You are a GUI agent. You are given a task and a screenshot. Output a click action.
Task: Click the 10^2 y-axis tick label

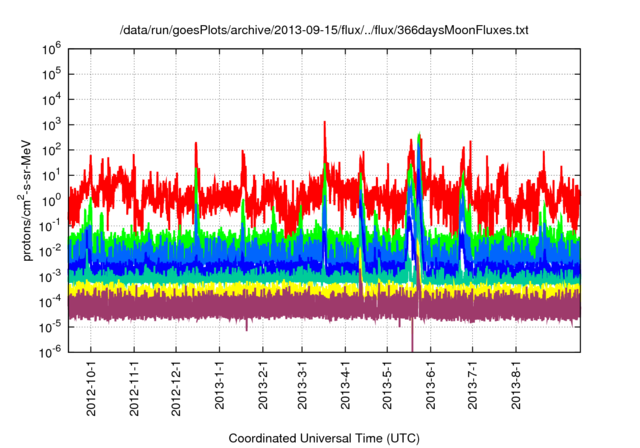coord(52,150)
